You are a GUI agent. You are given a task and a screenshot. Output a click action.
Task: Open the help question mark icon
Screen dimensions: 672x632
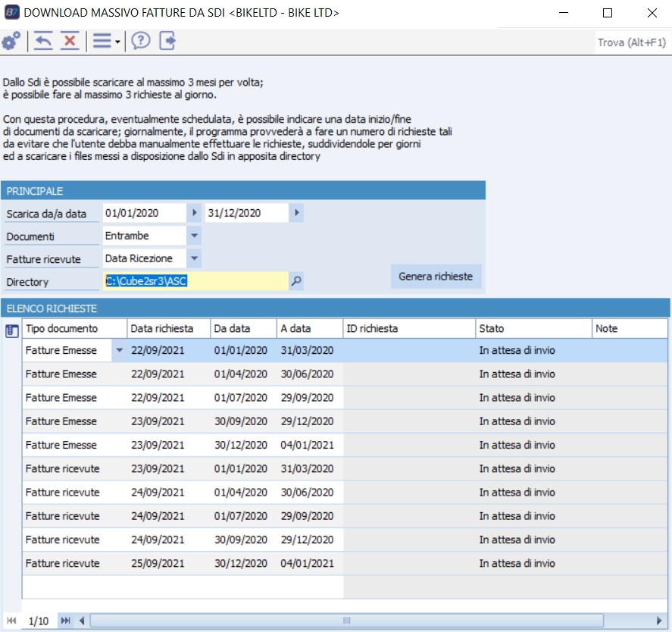[x=141, y=41]
